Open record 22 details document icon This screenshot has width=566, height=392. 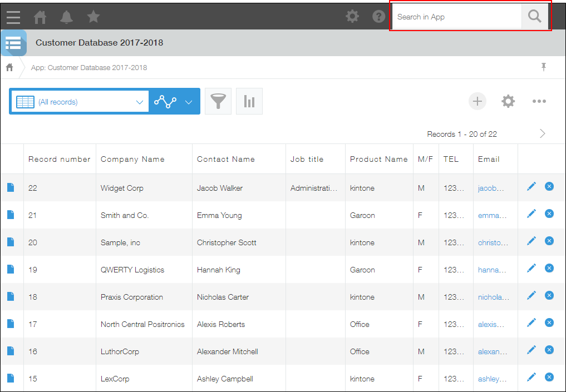[x=11, y=187]
